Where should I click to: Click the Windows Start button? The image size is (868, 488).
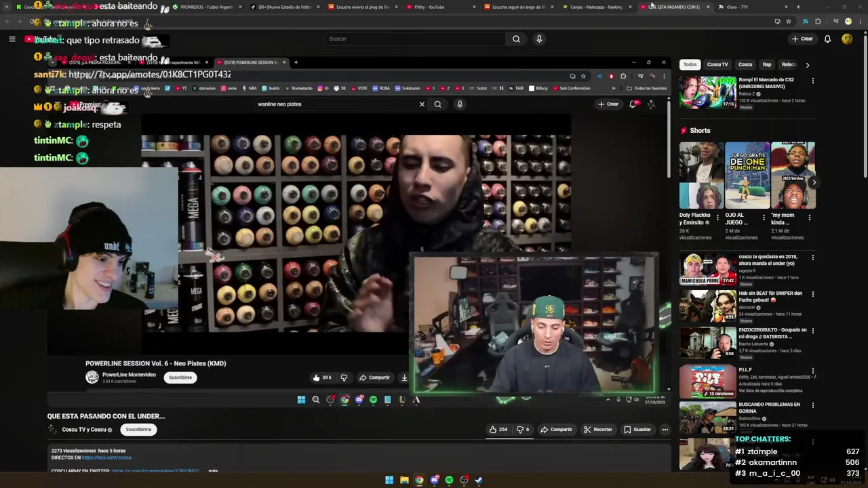point(389,480)
